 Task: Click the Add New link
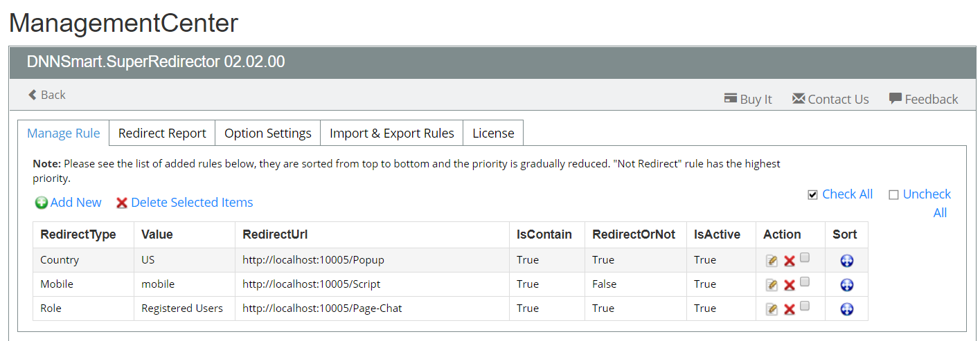(69, 203)
